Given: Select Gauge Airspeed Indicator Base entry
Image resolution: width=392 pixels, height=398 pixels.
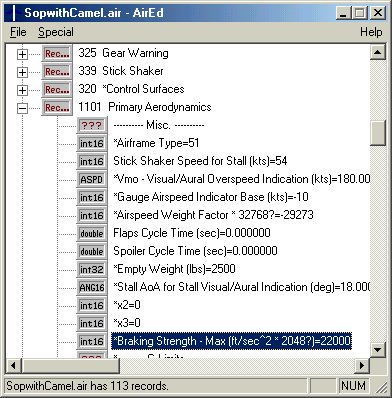Looking at the screenshot, I should click(211, 197).
